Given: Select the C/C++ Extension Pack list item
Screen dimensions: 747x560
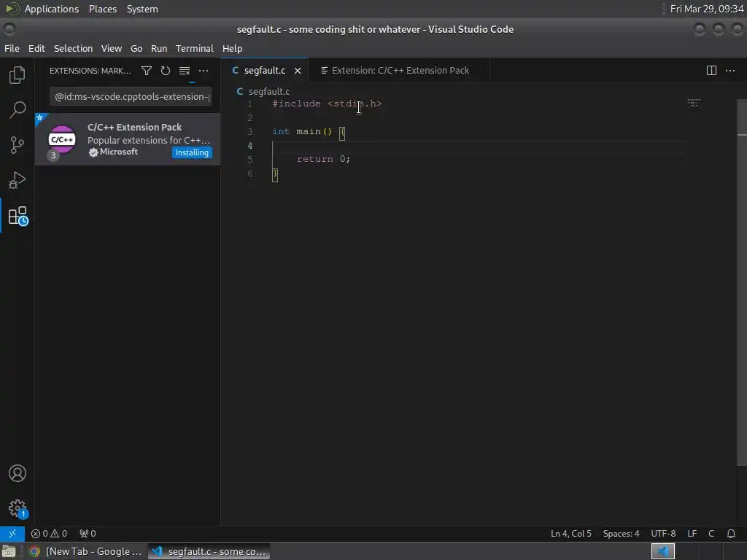Looking at the screenshot, I should (x=127, y=139).
